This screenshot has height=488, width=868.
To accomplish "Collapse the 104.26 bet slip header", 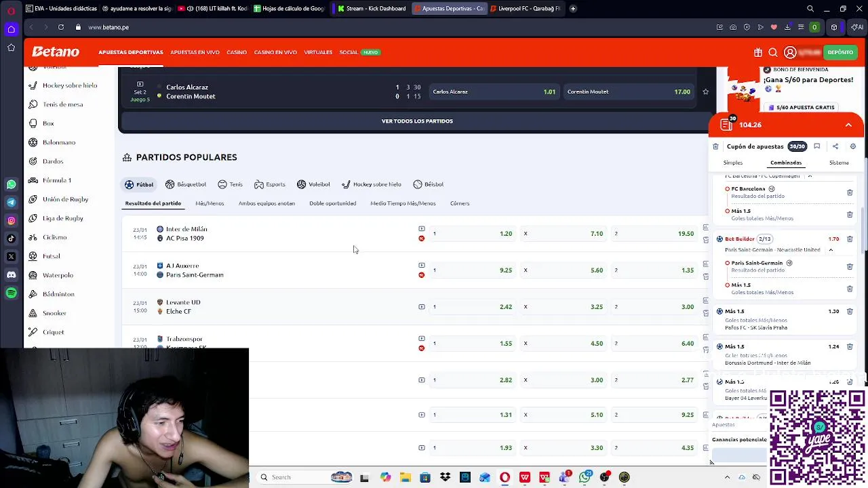I will point(848,125).
